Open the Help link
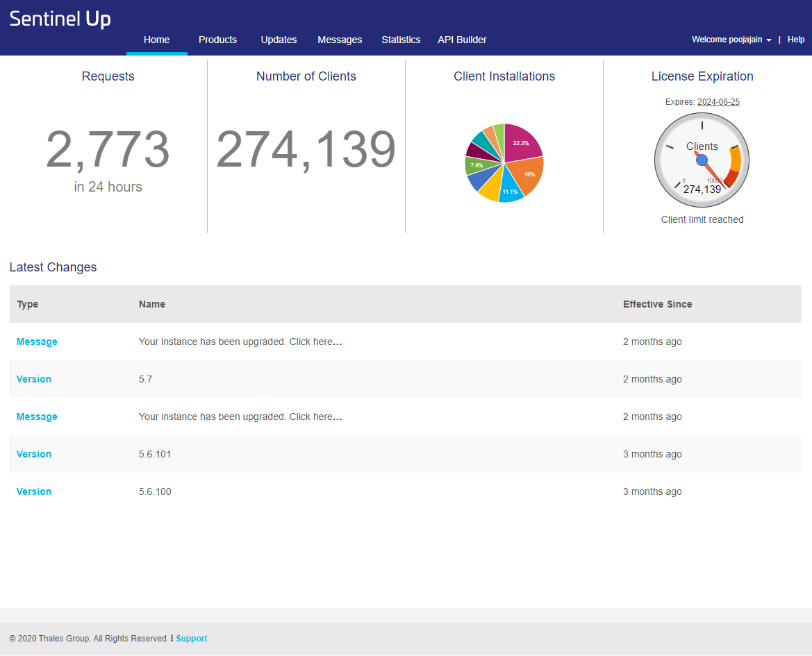This screenshot has height=656, width=812. [796, 40]
